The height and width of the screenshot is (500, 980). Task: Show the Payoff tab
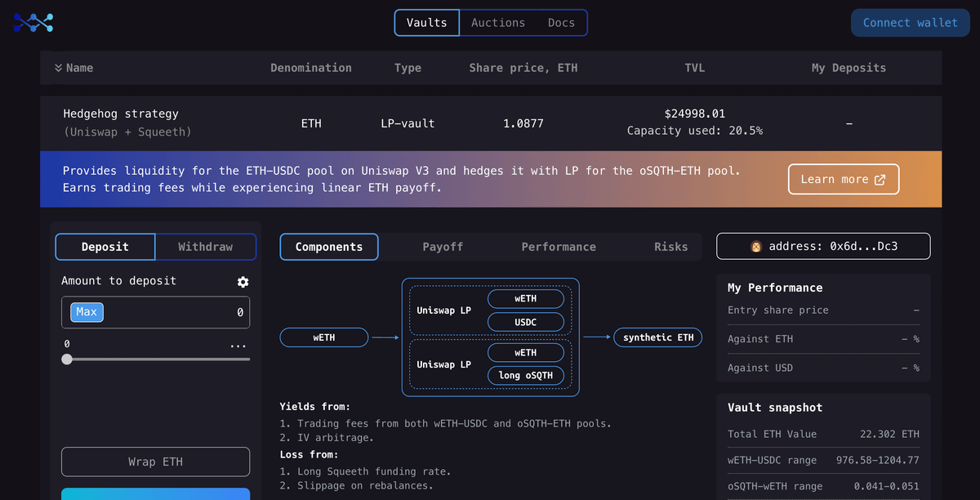443,247
